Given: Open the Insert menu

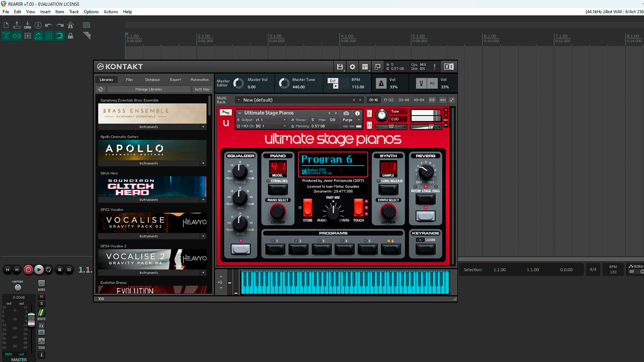Looking at the screenshot, I should click(x=45, y=12).
